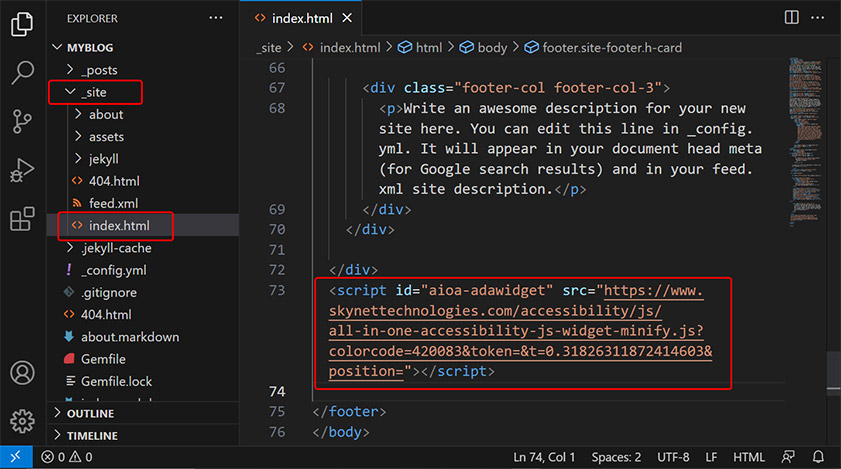Click the skynettechnologies script URL on line 73

click(x=520, y=331)
